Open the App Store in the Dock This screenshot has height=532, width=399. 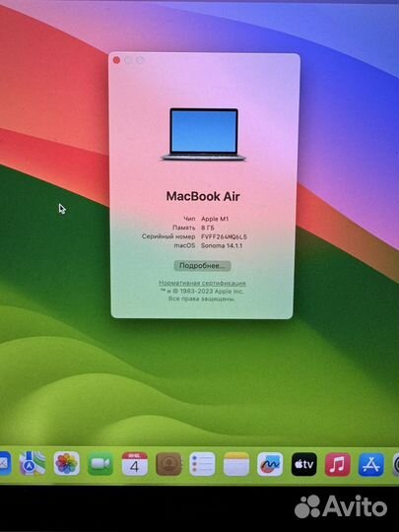pos(371,464)
